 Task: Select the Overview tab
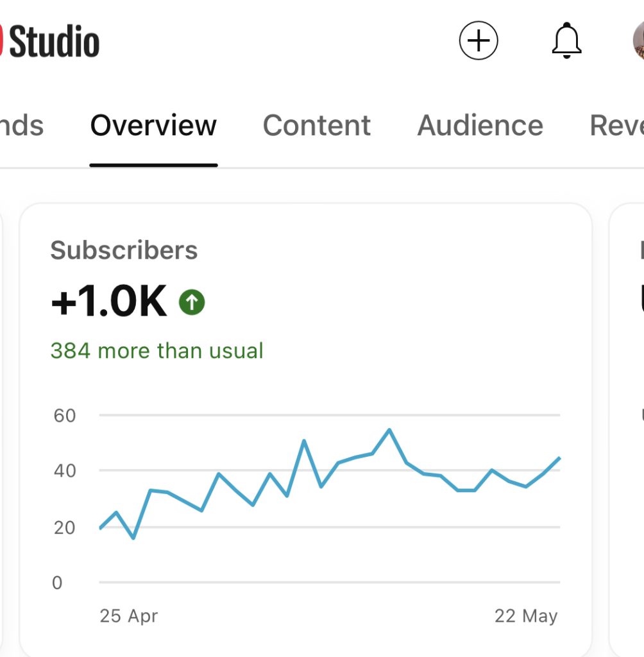pyautogui.click(x=153, y=125)
